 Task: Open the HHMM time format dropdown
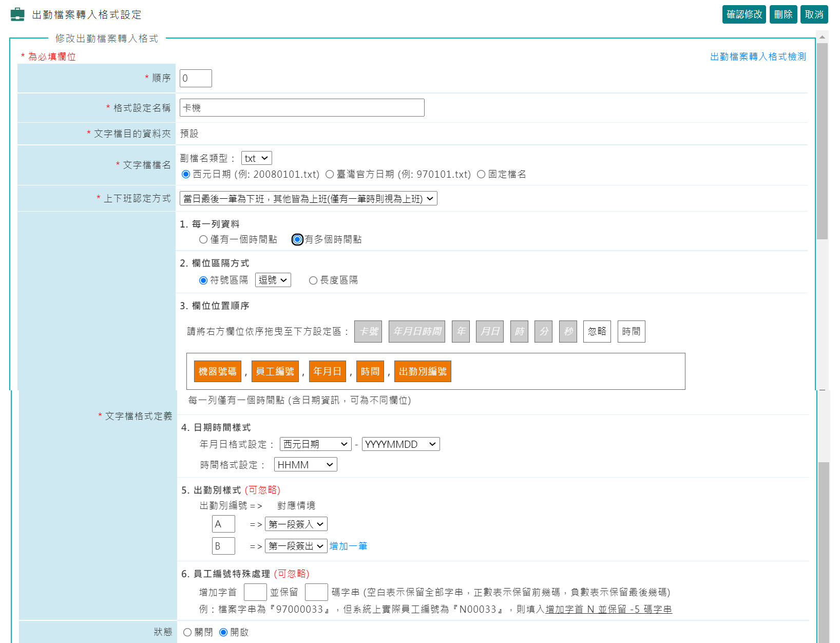306,464
